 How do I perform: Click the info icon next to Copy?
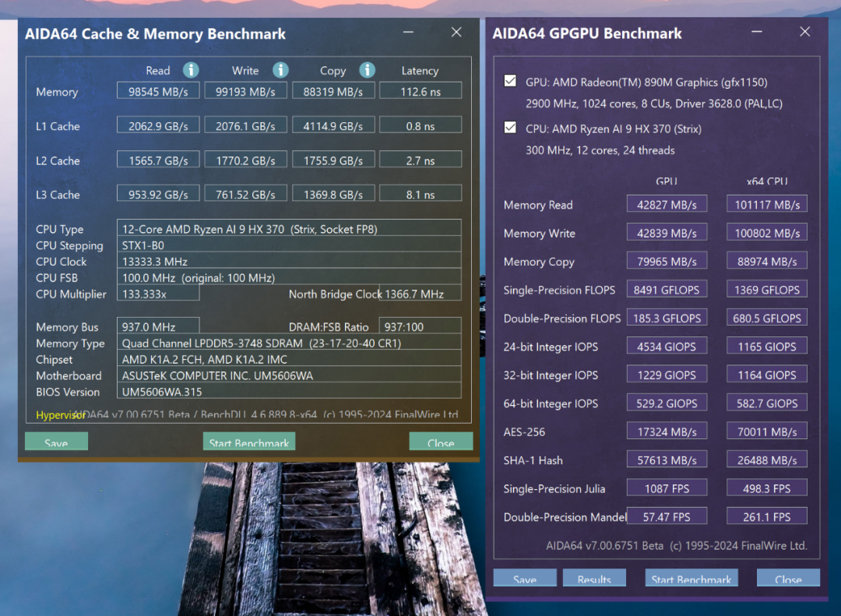click(x=367, y=70)
